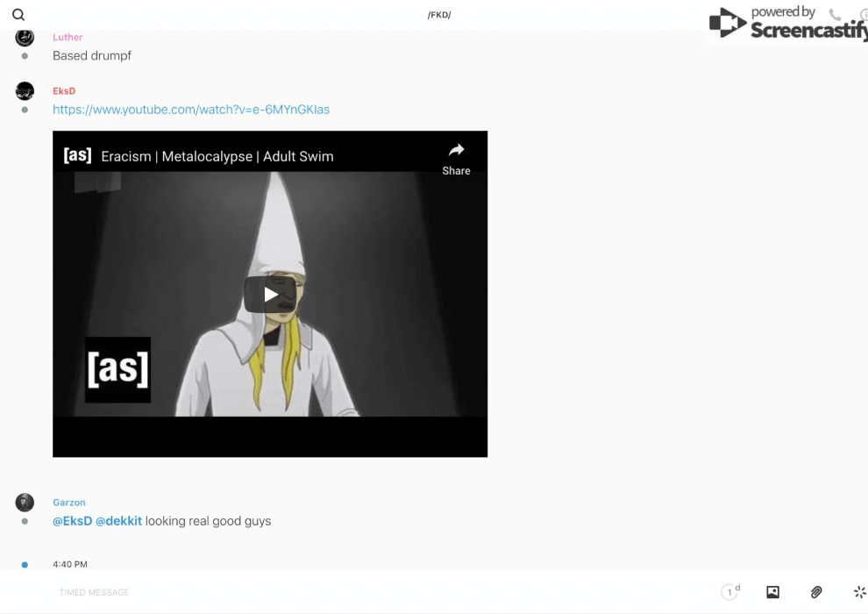Click the sender name Garzon
This screenshot has height=614, width=868.
[69, 503]
